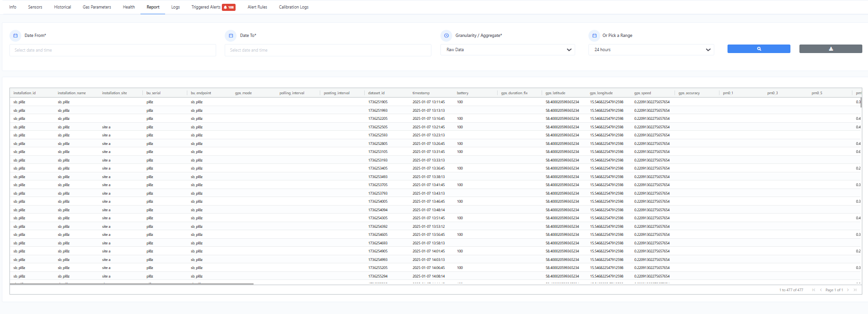Click the blue search button
This screenshot has width=868, height=314.
point(759,49)
